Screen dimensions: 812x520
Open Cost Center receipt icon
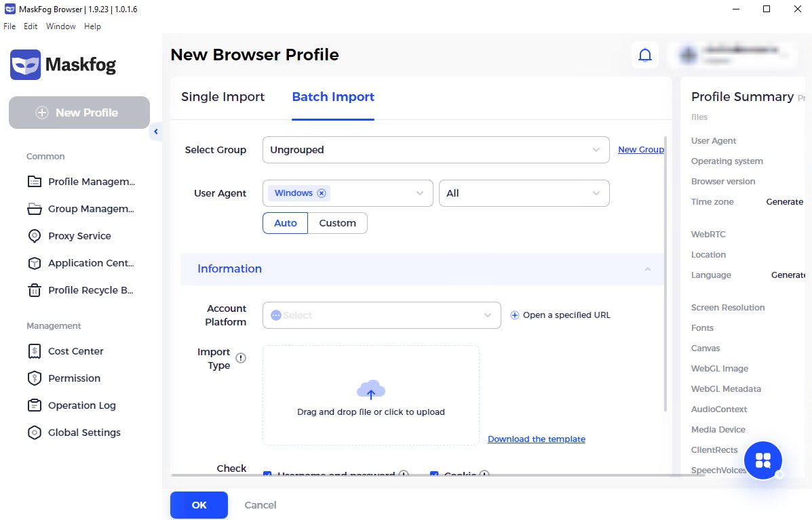tap(34, 351)
